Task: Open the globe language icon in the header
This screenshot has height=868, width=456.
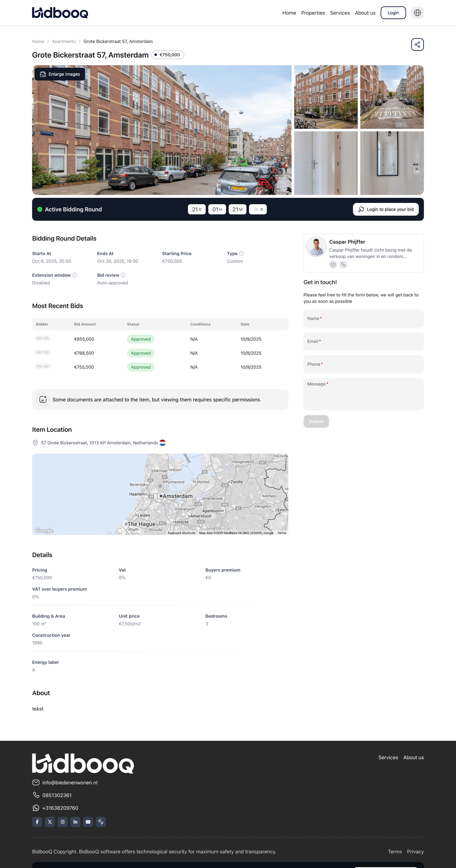Action: [417, 13]
